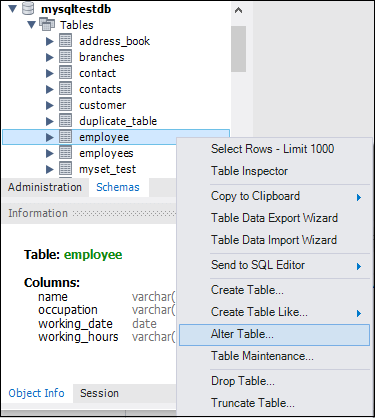Select the contact table
375x418 pixels.
point(97,73)
